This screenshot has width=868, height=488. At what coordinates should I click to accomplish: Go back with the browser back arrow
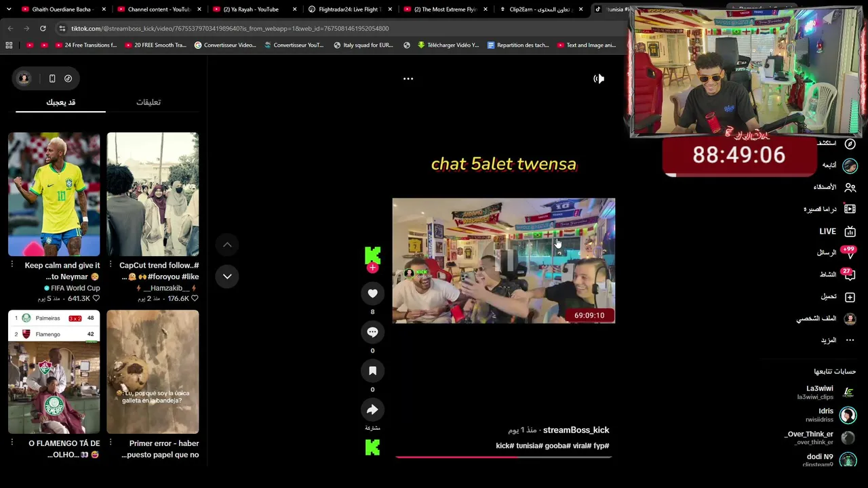10,28
